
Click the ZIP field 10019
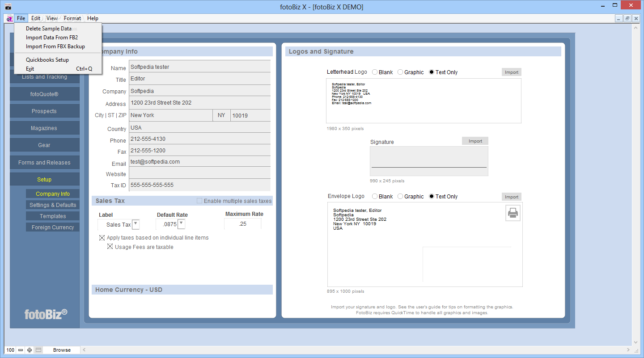point(251,115)
